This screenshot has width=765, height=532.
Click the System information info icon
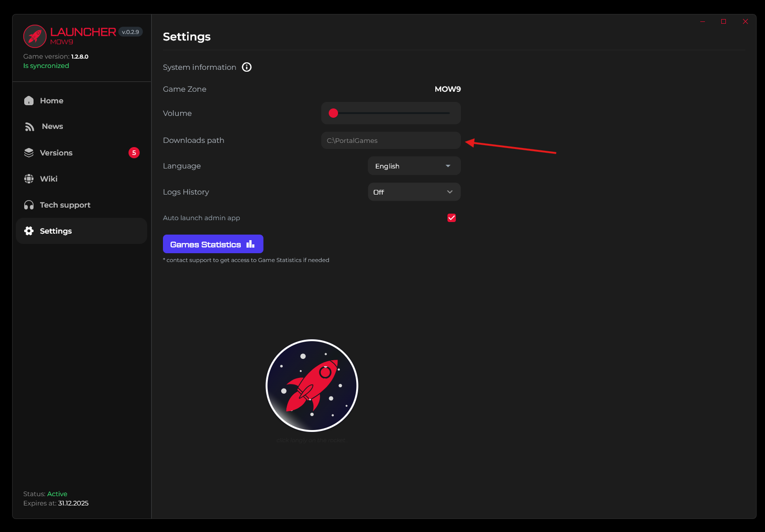click(247, 67)
